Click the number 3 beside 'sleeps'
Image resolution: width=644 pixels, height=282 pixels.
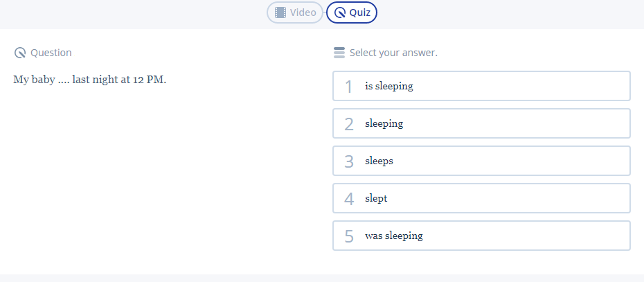349,161
